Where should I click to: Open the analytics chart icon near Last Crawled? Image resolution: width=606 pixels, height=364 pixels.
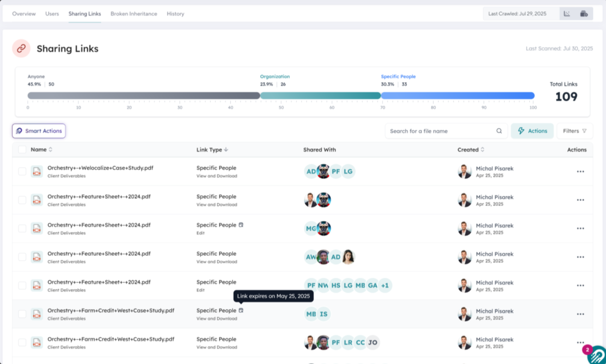(x=567, y=13)
